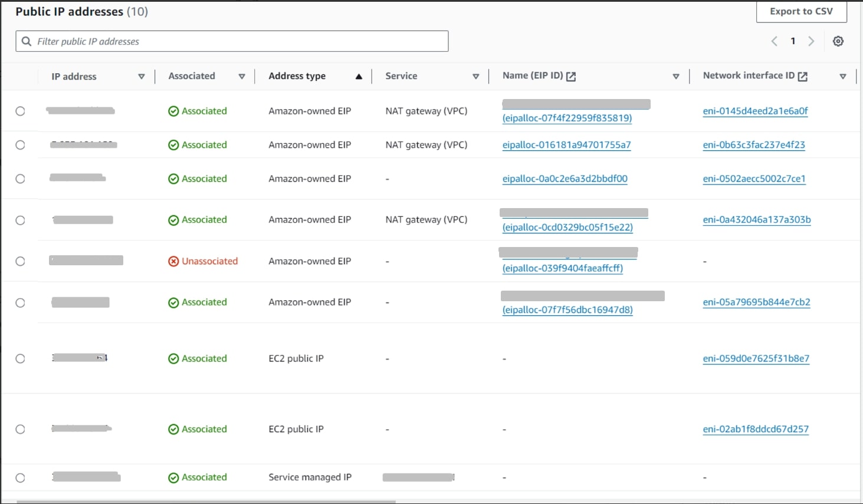Click the external link icon beside Network interface ID
This screenshot has width=863, height=504.
click(803, 75)
